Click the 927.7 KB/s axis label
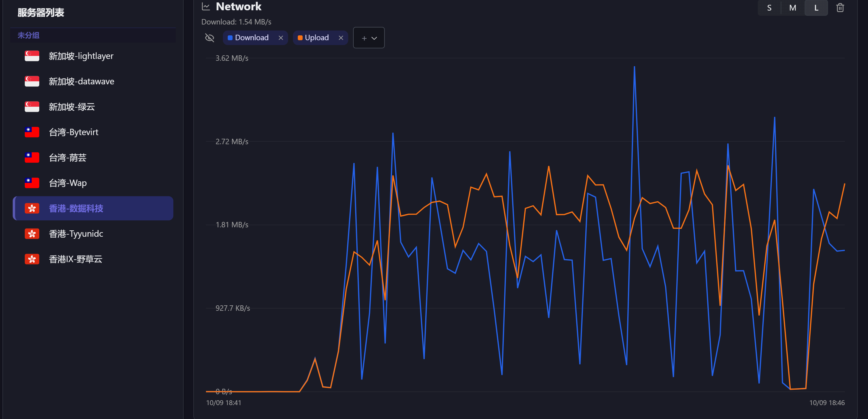Image resolution: width=868 pixels, height=419 pixels. (233, 308)
